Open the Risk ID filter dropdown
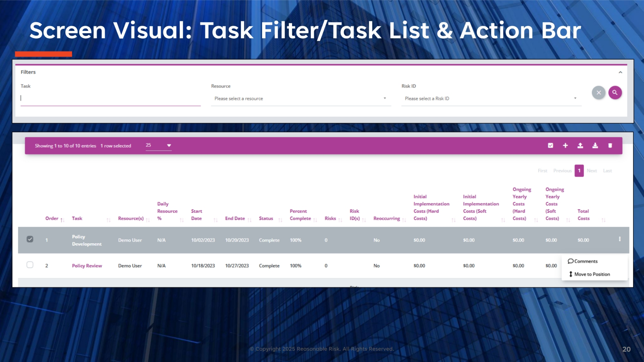Viewport: 644px width, 362px height. [x=491, y=99]
